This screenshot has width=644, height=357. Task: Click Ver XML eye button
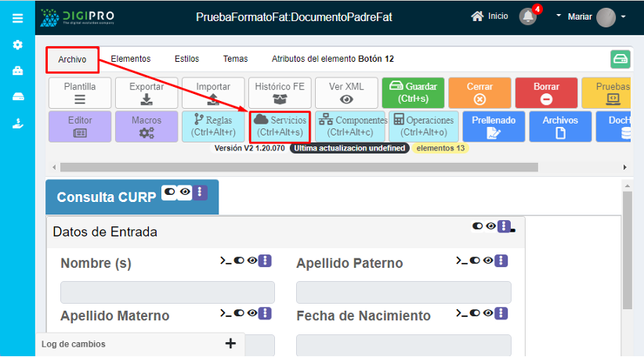click(x=346, y=93)
